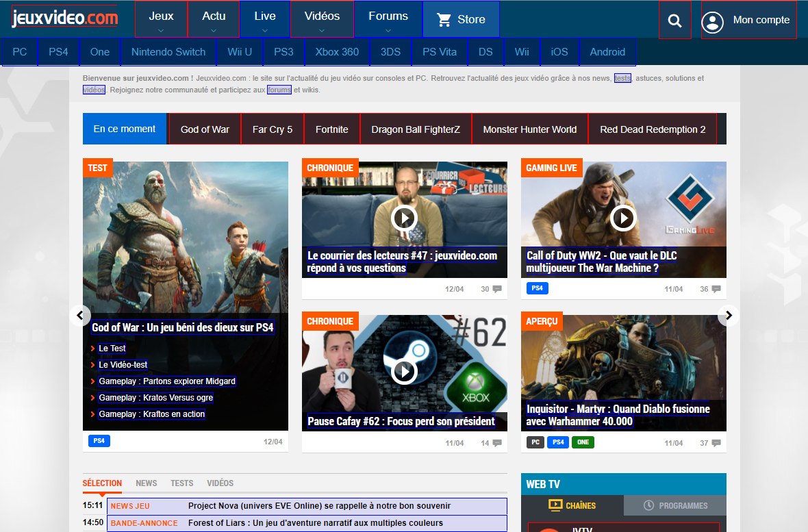Image resolution: width=808 pixels, height=532 pixels.
Task: Show previous carousel slide with left arrow
Action: [80, 315]
